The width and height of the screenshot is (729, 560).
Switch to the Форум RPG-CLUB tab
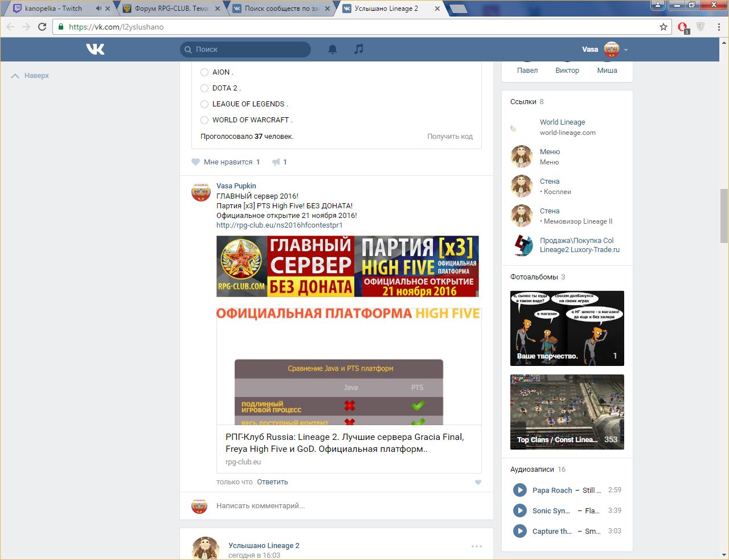[171, 9]
